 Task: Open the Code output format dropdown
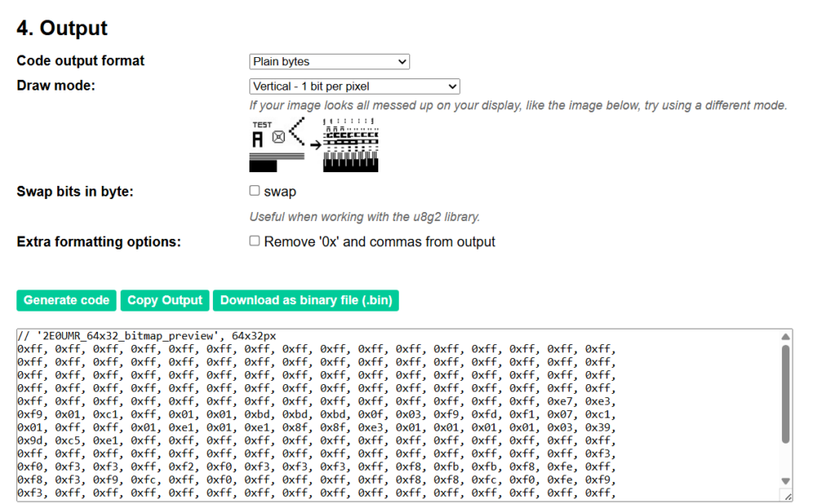click(329, 61)
